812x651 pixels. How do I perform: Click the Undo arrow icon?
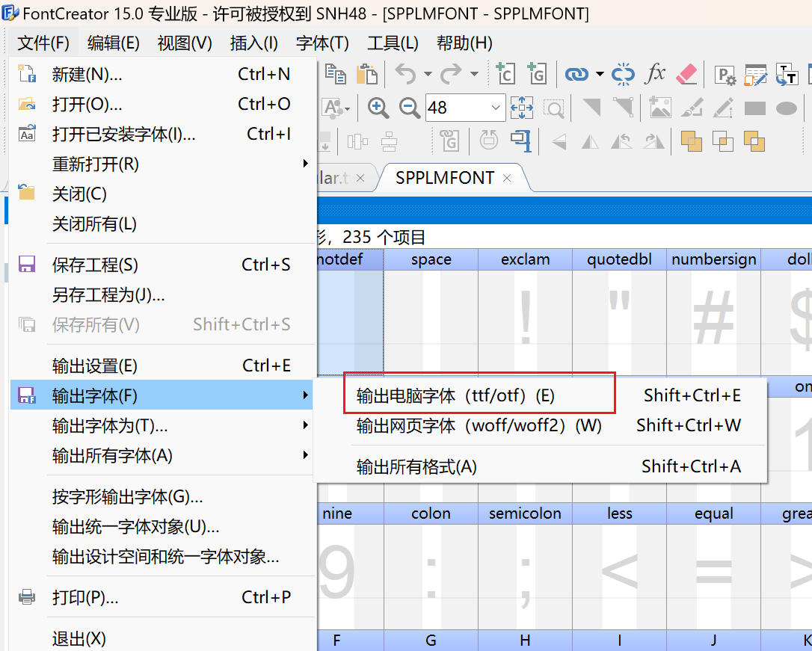[405, 75]
